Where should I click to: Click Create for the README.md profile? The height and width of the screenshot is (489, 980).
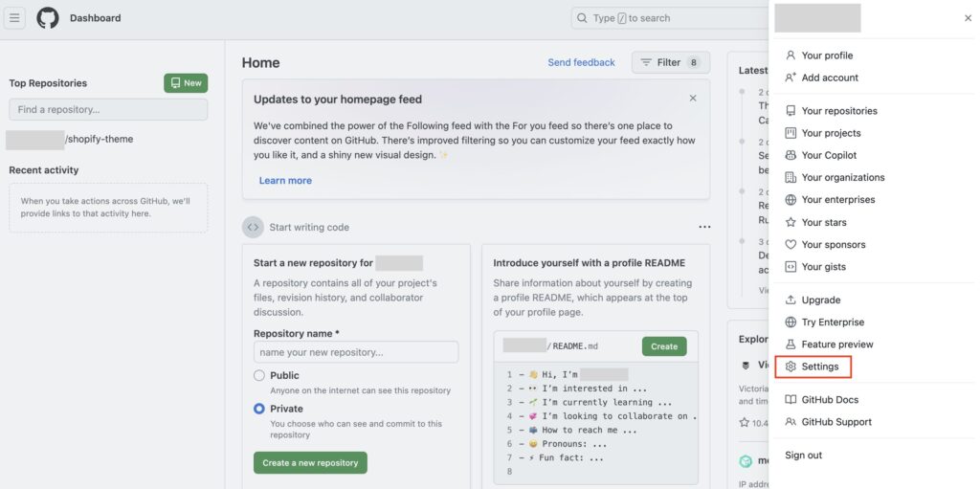pyautogui.click(x=664, y=346)
